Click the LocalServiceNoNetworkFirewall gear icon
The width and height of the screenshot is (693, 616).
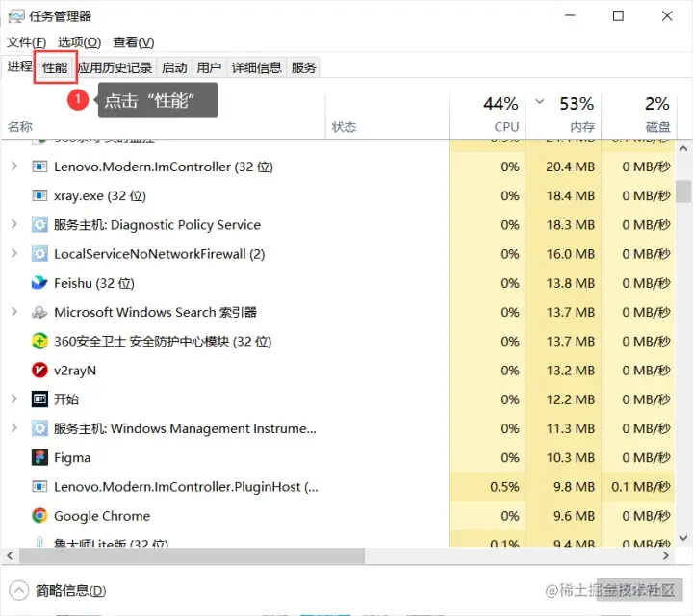pyautogui.click(x=39, y=254)
